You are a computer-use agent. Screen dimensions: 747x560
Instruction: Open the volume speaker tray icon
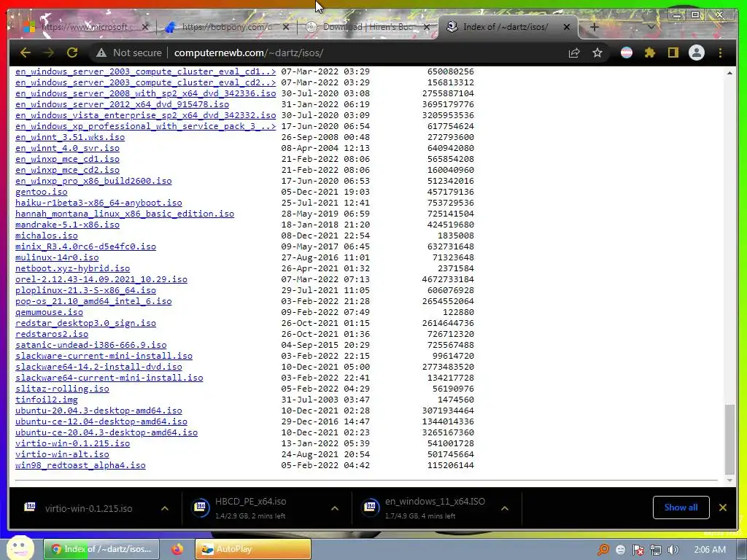coord(673,550)
